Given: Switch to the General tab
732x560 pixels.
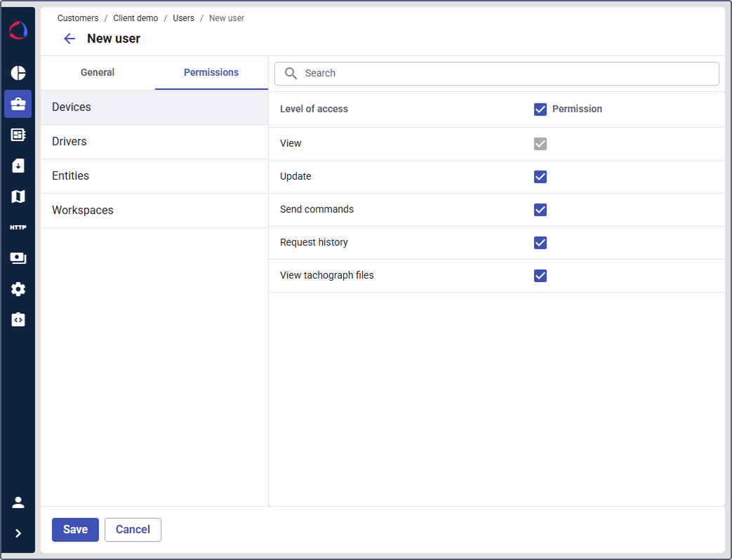Looking at the screenshot, I should coord(97,72).
